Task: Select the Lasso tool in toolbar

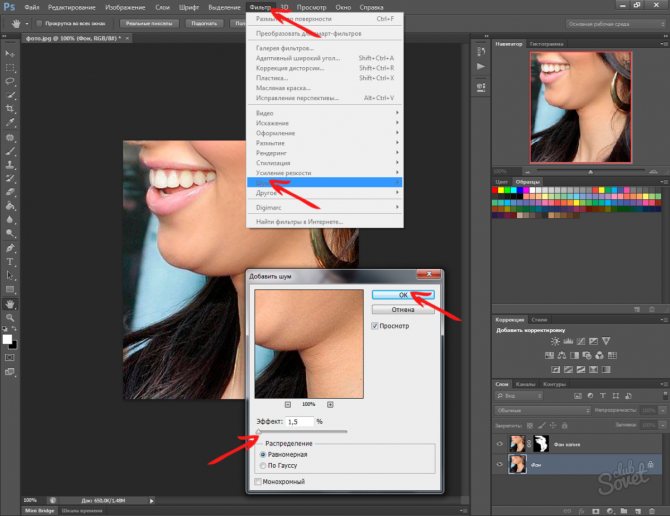Action: tap(10, 80)
